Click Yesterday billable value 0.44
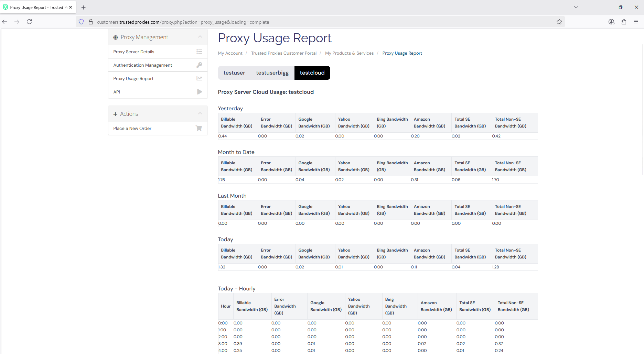644x354 pixels. click(223, 136)
